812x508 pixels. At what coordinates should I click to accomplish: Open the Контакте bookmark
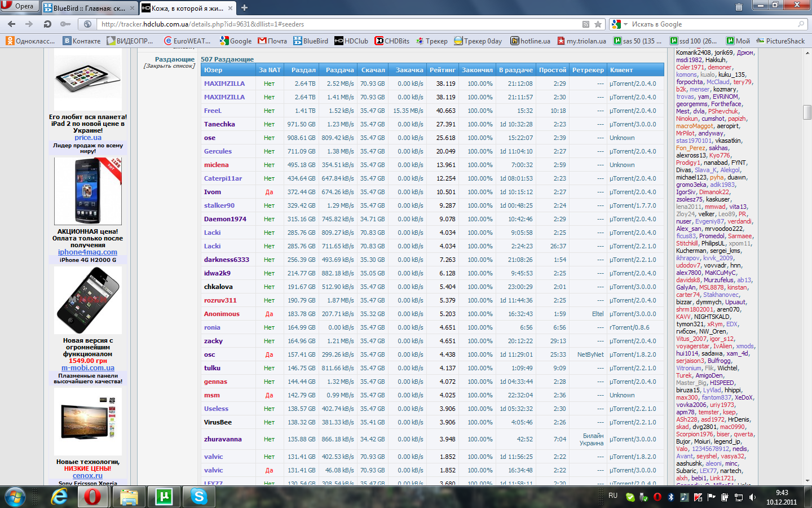click(82, 41)
